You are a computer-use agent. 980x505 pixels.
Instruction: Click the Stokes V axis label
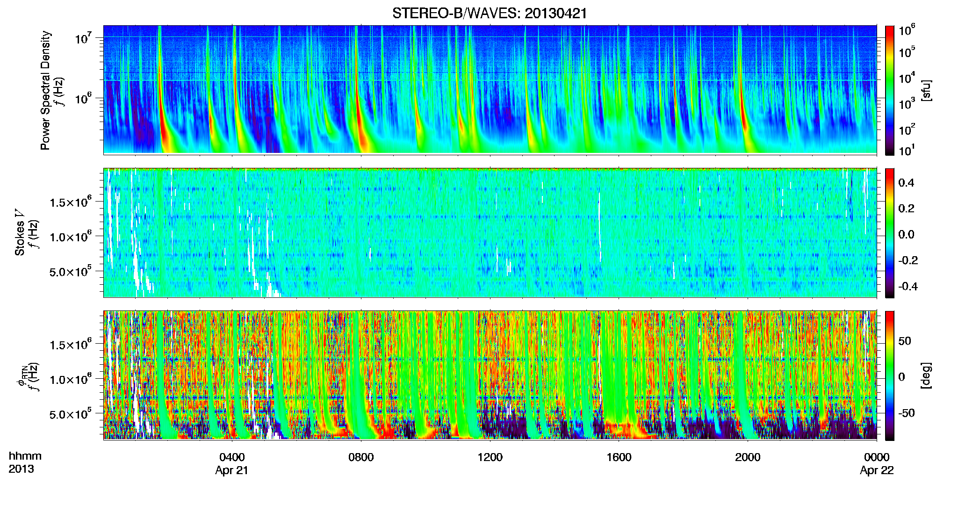coord(20,232)
